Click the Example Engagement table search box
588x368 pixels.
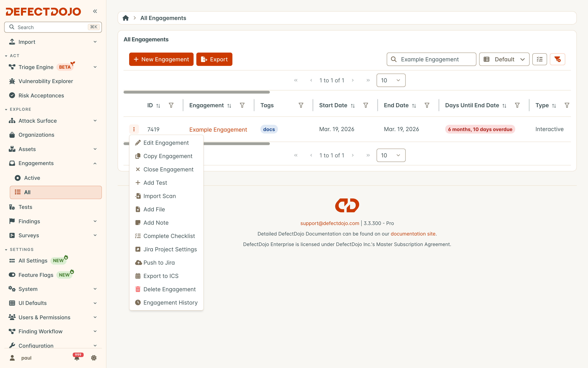point(431,59)
